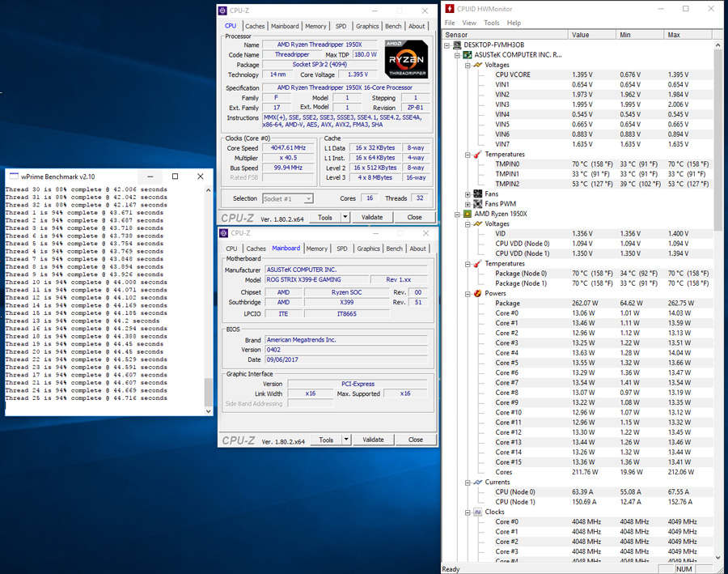Switch to Memory tab in upper CPU-Z window
This screenshot has width=728, height=574.
pyautogui.click(x=315, y=27)
